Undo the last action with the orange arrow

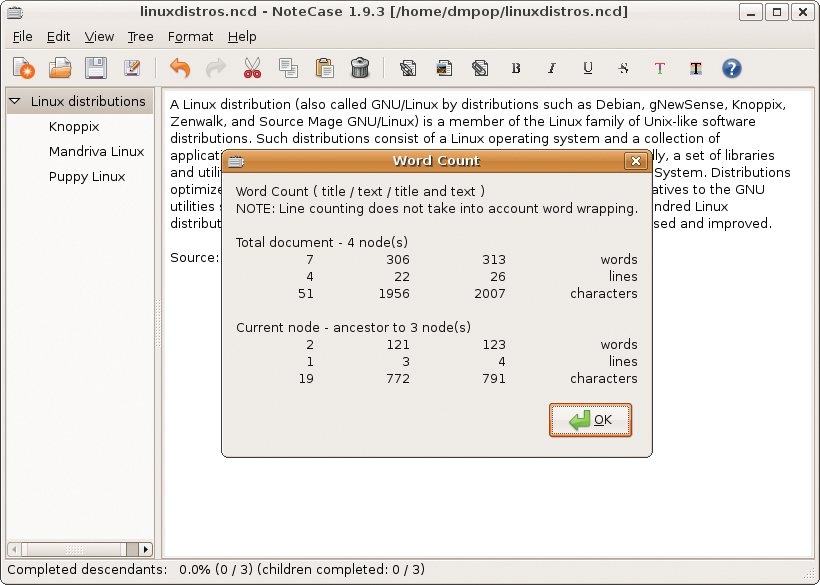[180, 68]
